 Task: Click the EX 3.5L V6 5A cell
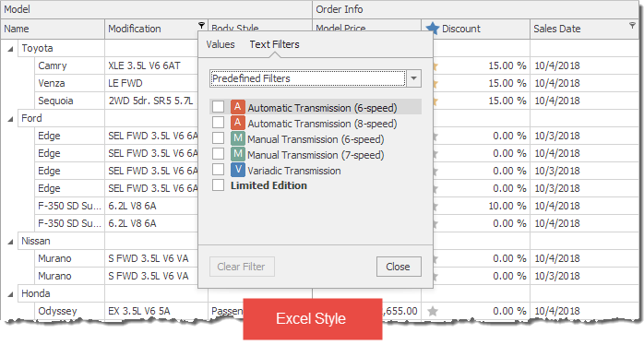pyautogui.click(x=156, y=311)
